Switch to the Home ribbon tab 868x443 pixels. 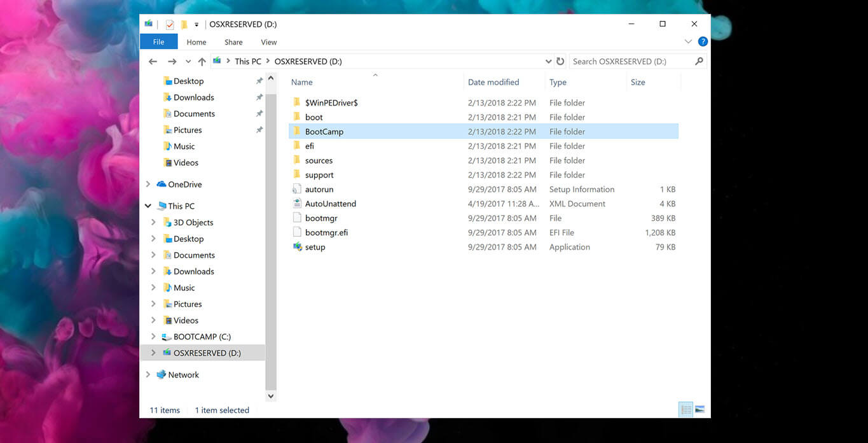[196, 42]
